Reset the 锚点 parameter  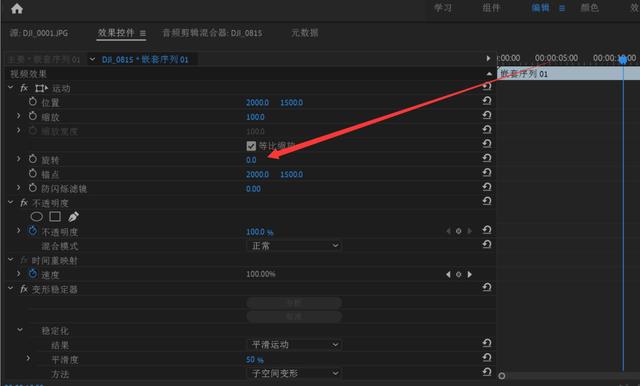(487, 172)
